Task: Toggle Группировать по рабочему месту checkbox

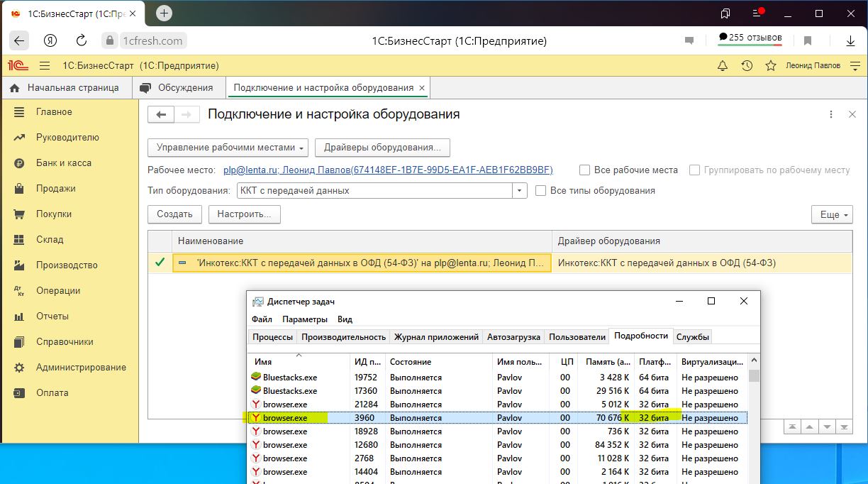Action: [695, 170]
